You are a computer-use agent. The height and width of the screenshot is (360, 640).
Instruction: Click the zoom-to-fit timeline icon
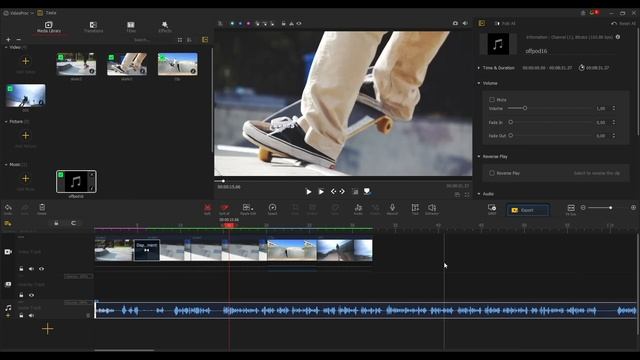pos(571,209)
